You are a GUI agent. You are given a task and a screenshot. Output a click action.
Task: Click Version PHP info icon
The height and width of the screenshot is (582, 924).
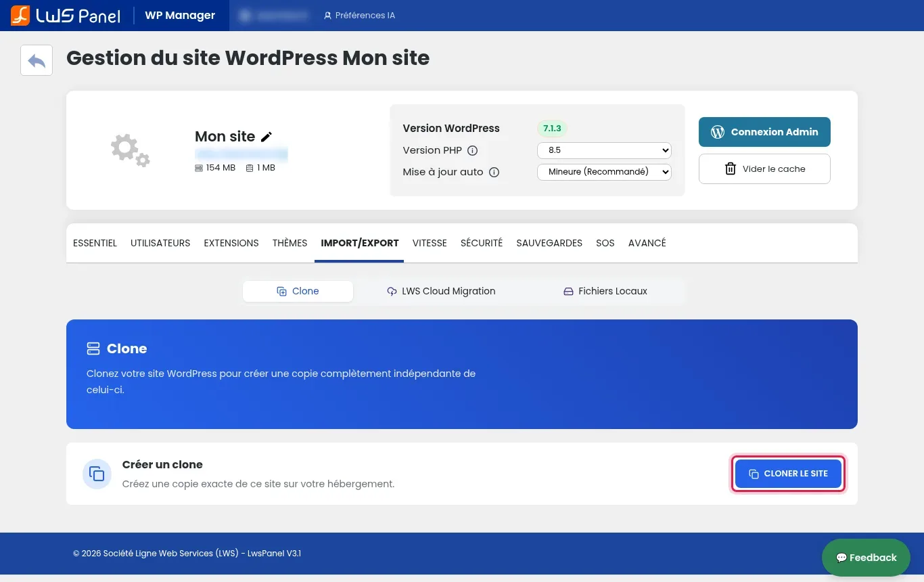click(x=473, y=150)
